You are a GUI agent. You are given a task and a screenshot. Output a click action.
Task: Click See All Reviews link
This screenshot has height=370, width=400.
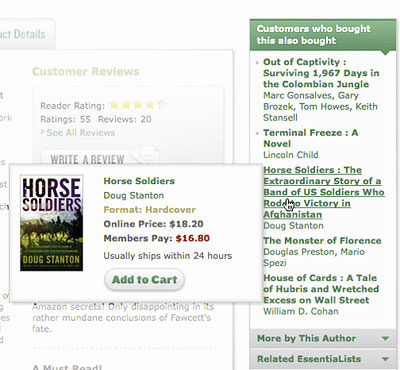pos(81,133)
